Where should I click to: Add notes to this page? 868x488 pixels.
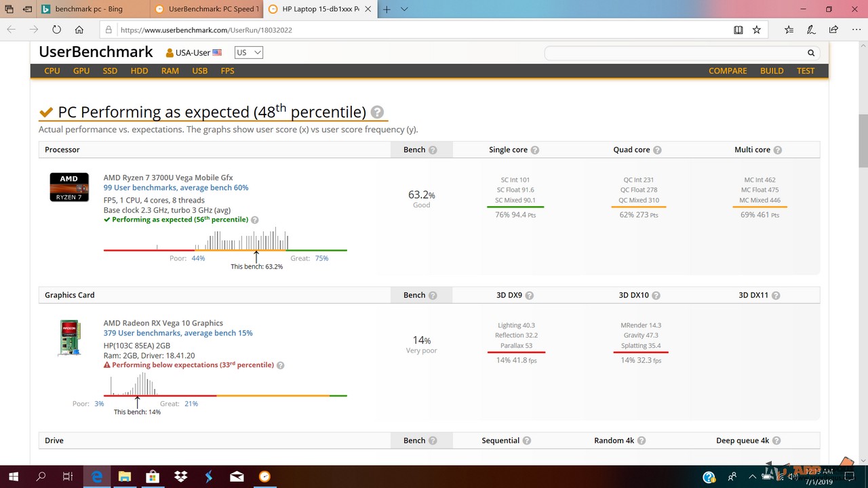[x=810, y=30]
